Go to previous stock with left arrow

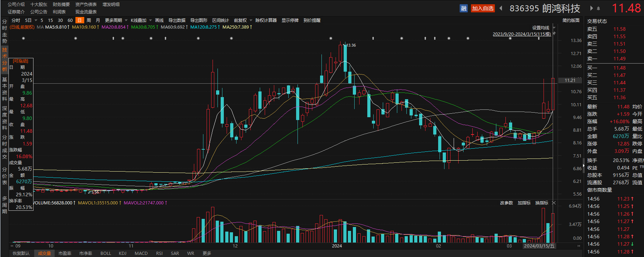click(501, 8)
